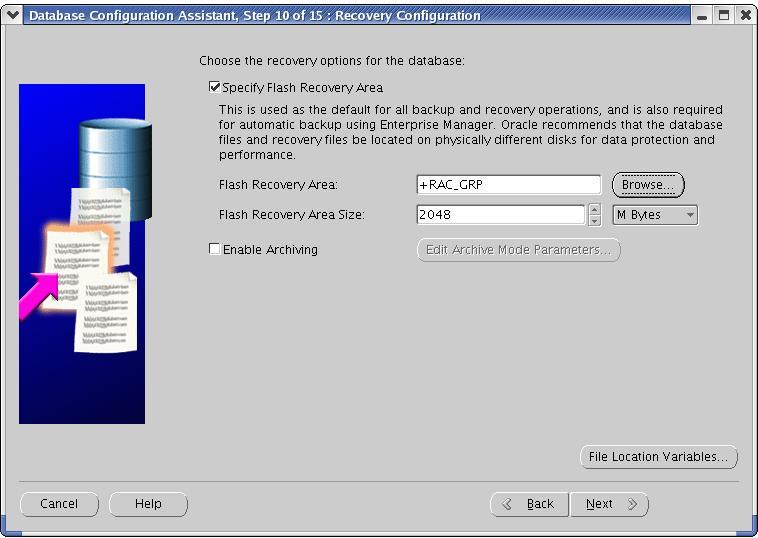
Task: Enable Archiving checkbox
Action: (215, 249)
